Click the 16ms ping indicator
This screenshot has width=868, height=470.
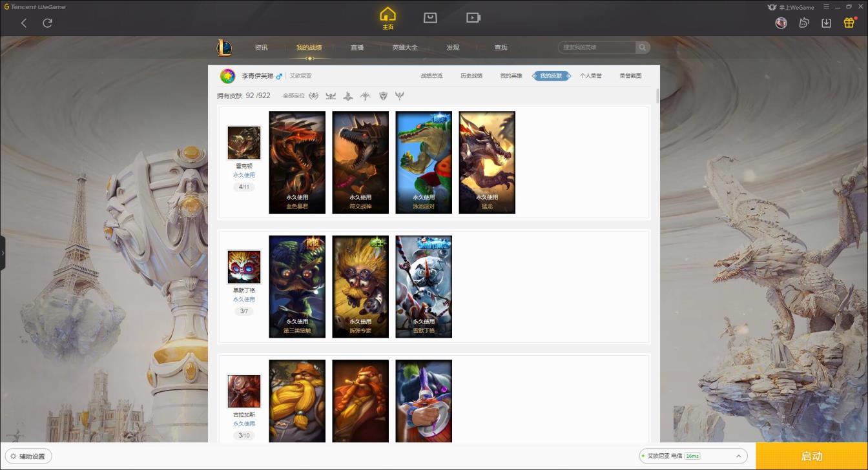(692, 456)
